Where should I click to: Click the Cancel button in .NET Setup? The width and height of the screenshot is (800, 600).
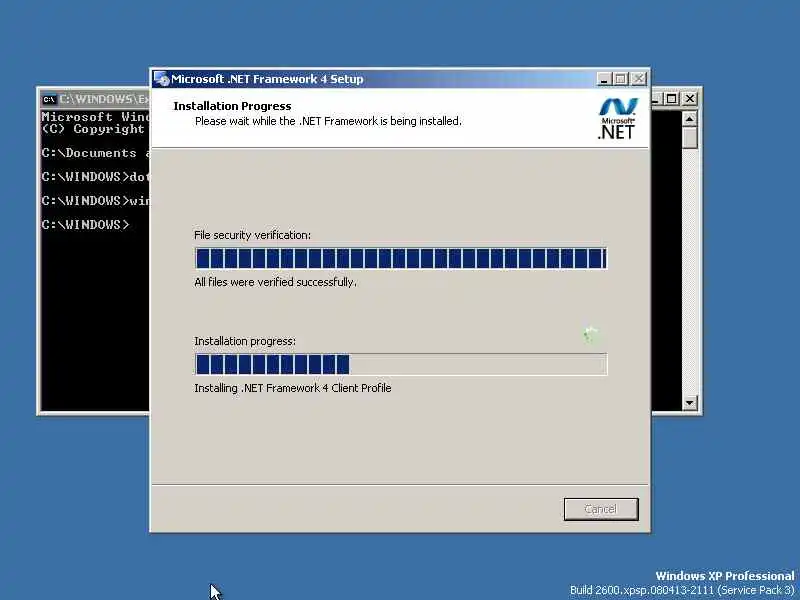pos(601,509)
